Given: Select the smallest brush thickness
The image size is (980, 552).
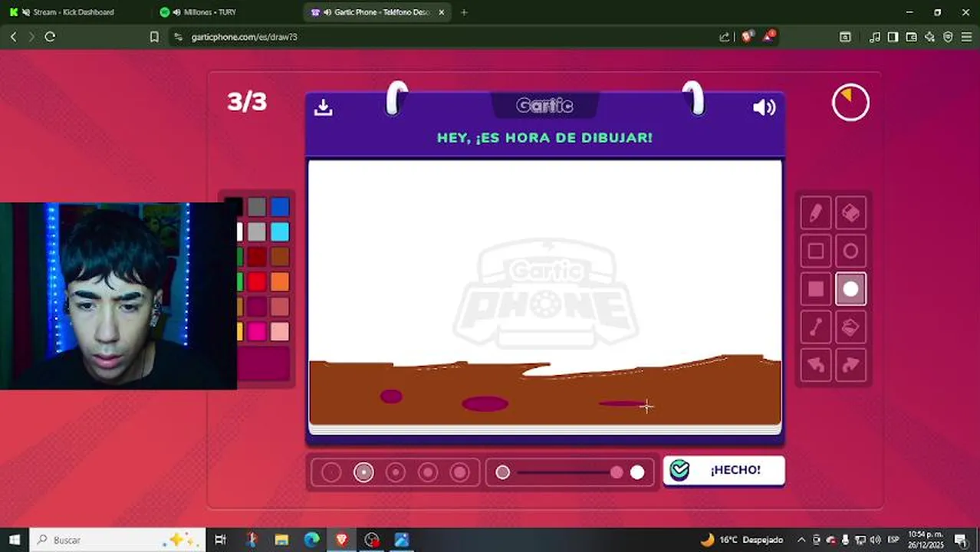Looking at the screenshot, I should [331, 472].
